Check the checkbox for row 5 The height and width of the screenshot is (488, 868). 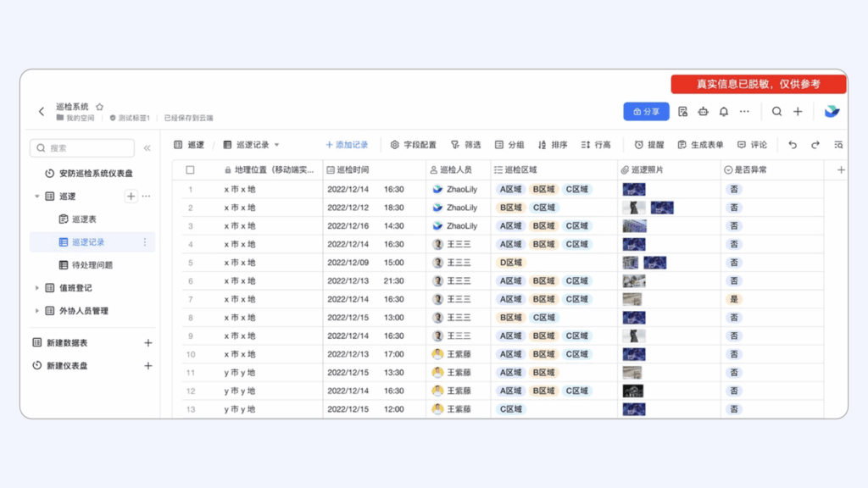click(x=191, y=263)
